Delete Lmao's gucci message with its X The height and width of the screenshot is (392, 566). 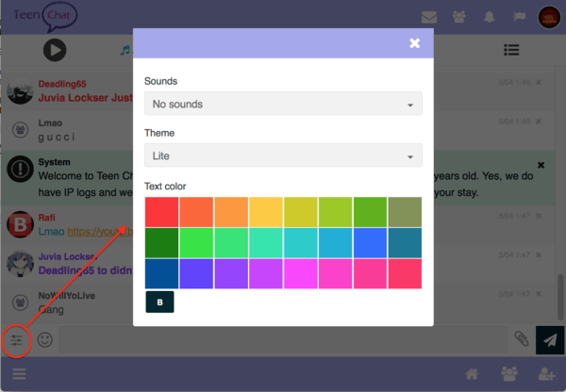coord(539,122)
